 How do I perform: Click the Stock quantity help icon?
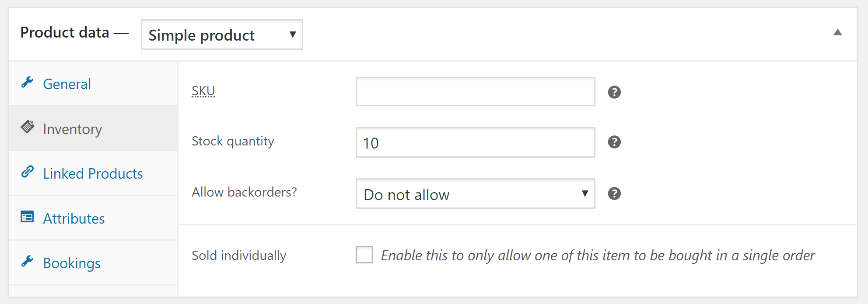click(614, 142)
